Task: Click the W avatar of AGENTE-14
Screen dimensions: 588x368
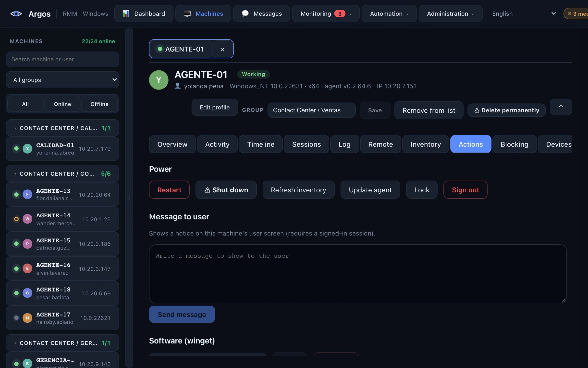Action: (27, 219)
